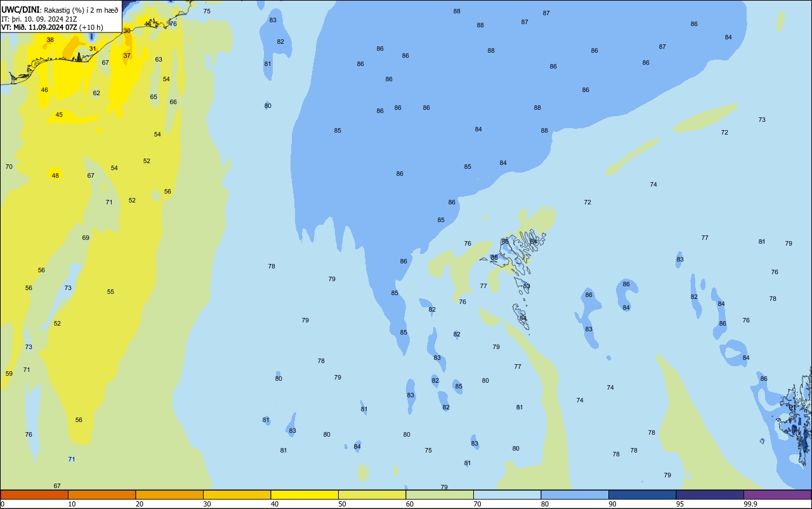The height and width of the screenshot is (509, 812).
Task: Select the 20–30 amber legend swatch
Action: [169, 494]
